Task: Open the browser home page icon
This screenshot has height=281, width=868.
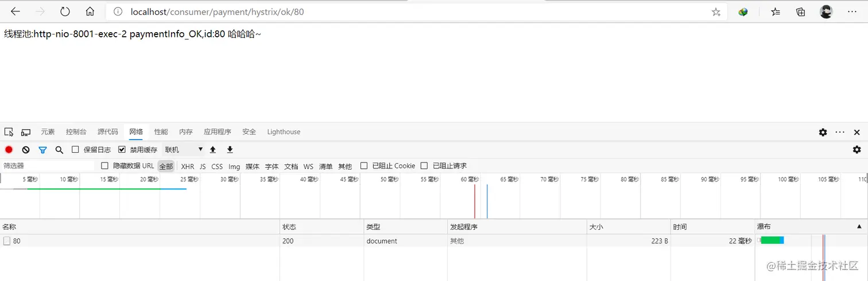Action: [90, 11]
